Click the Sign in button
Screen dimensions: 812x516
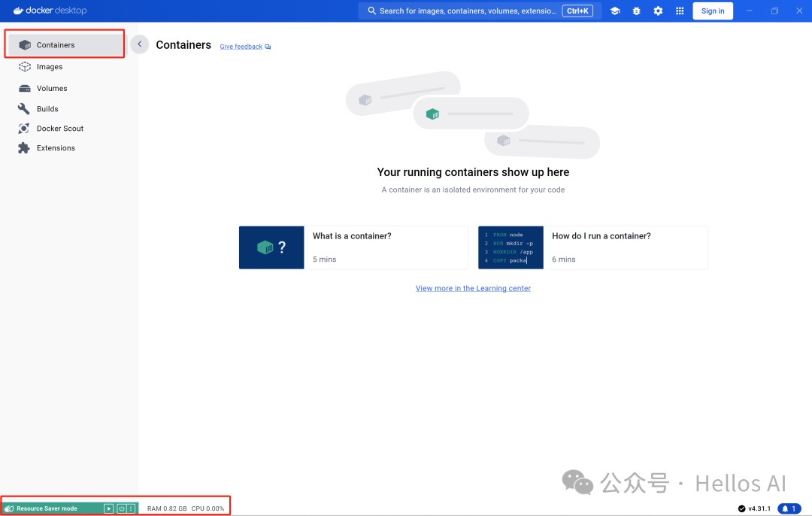(x=713, y=11)
